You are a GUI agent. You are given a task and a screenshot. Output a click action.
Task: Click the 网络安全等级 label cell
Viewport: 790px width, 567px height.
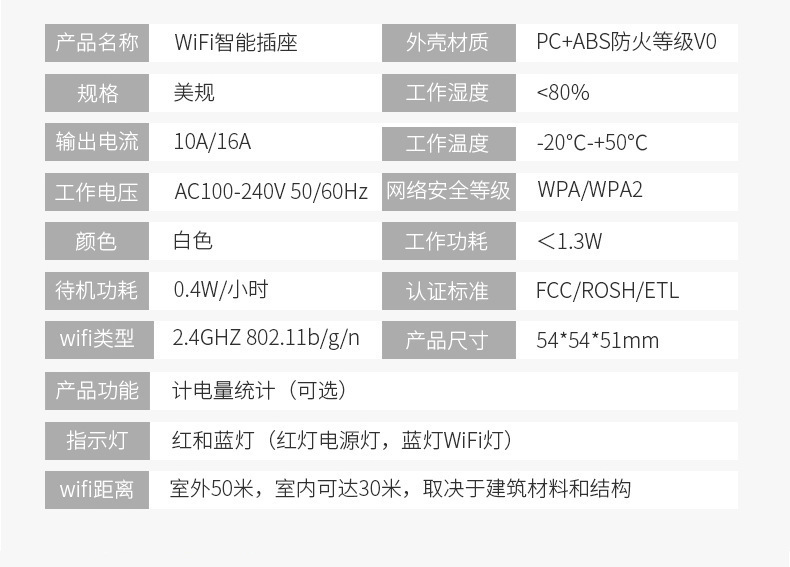pos(449,192)
